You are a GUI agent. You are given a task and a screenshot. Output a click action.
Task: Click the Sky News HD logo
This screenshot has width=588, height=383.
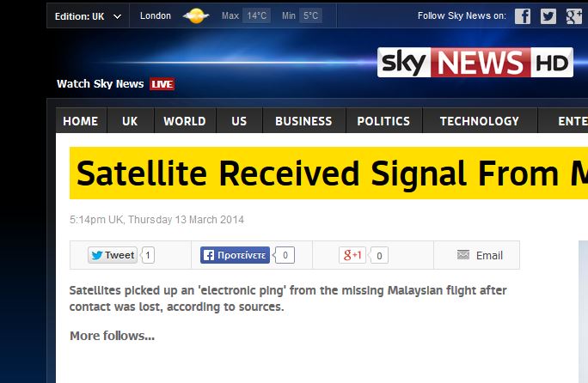point(475,63)
